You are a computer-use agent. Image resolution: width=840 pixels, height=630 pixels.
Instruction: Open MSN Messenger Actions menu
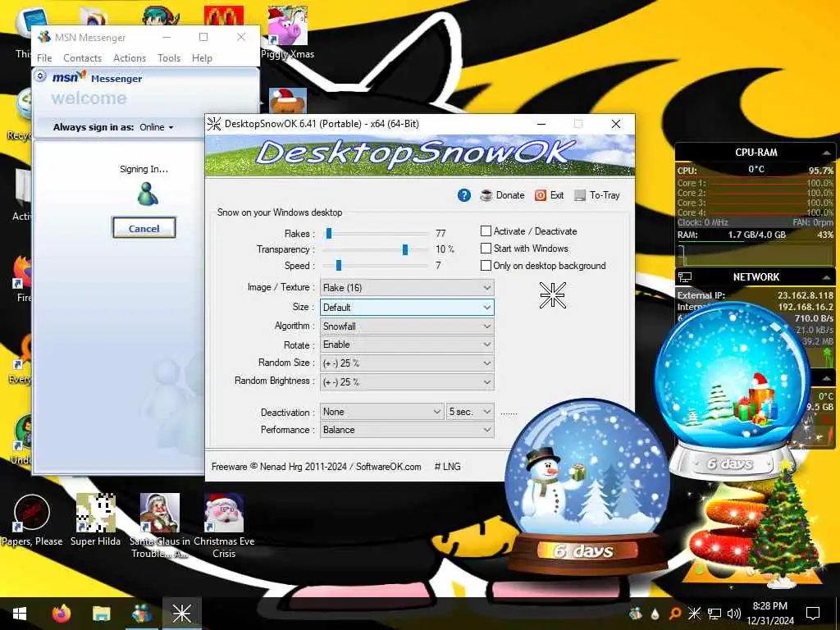coord(130,58)
